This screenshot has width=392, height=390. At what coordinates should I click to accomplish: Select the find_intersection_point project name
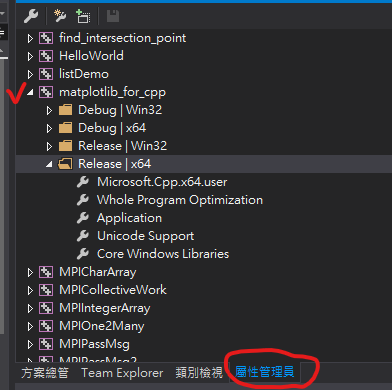[x=122, y=38]
